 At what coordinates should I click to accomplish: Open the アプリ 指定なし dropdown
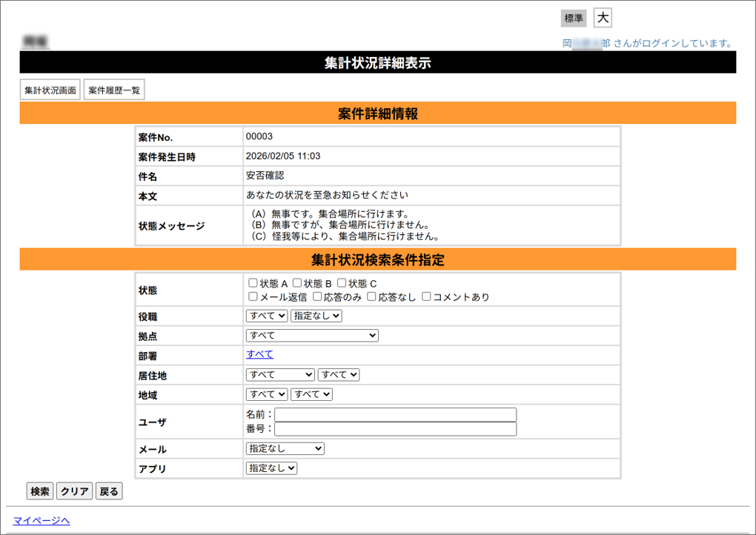271,468
